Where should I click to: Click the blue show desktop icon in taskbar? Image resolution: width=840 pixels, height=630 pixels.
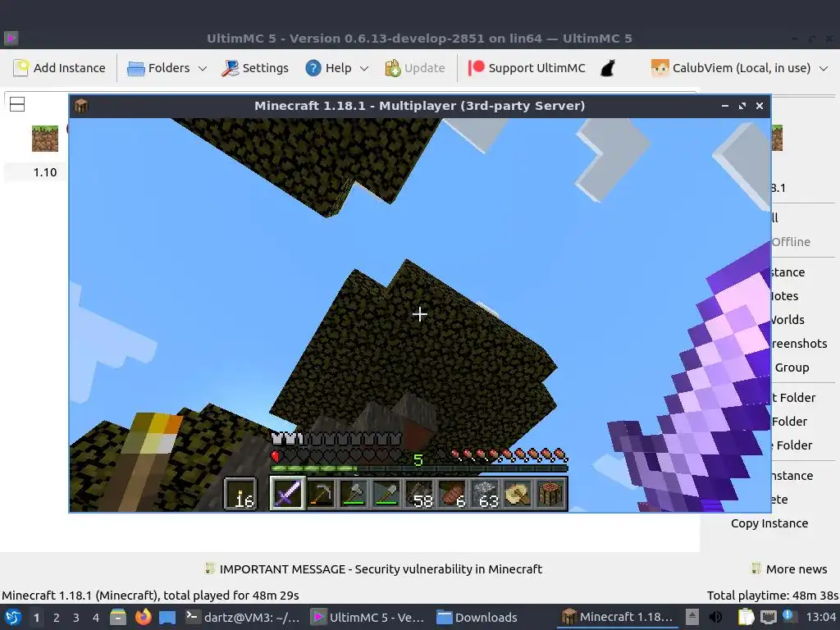[x=167, y=618]
